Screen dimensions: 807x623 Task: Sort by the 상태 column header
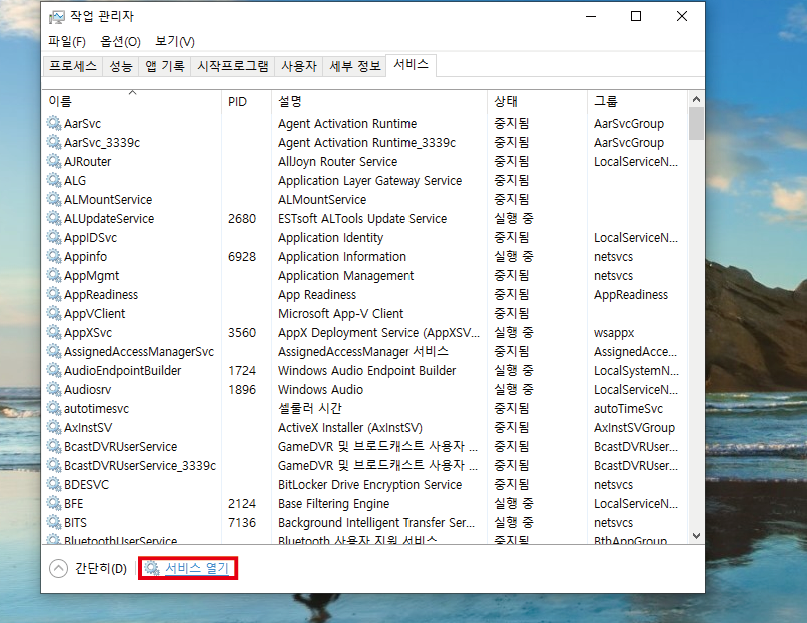[537, 101]
